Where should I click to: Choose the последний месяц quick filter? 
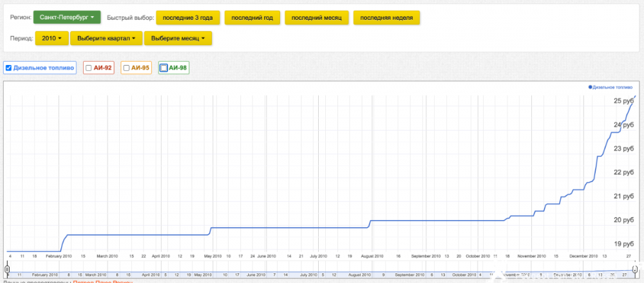[x=317, y=17]
